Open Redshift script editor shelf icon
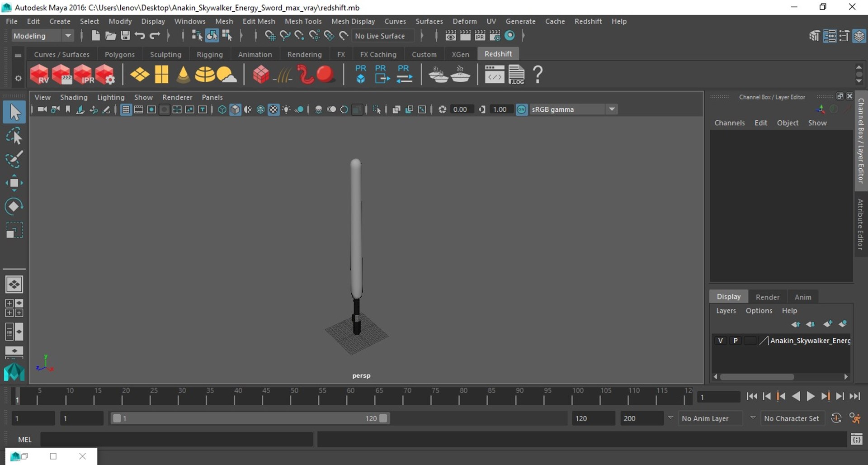Viewport: 868px width, 465px height. (x=494, y=75)
